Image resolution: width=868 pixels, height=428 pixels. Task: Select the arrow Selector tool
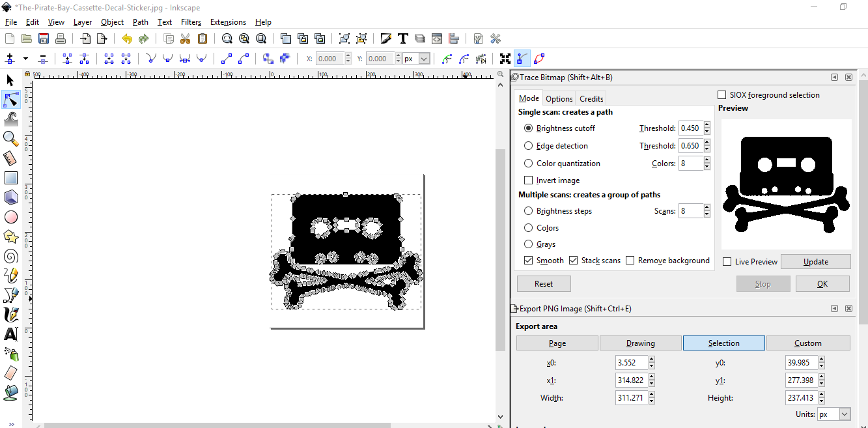[x=10, y=80]
